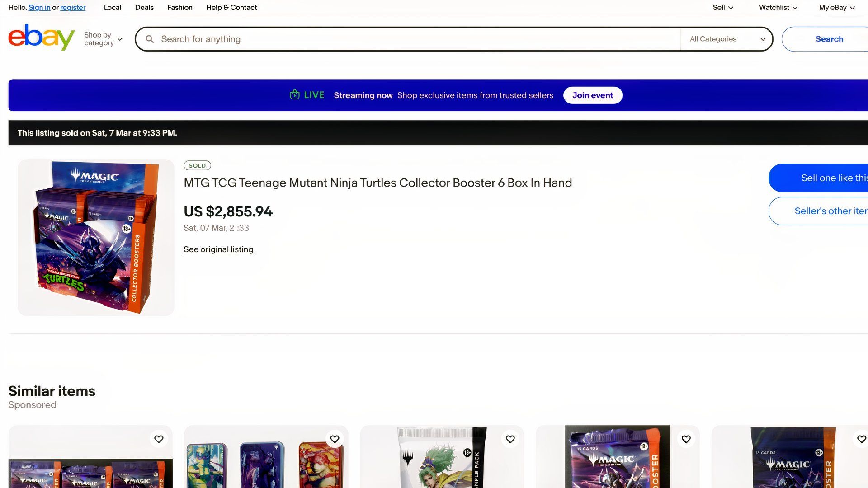Open the Sell menu

pos(723,8)
